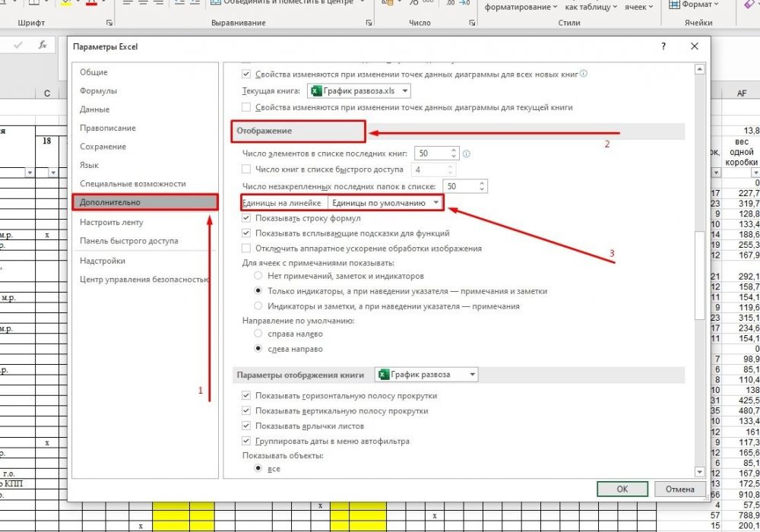Image resolution: width=760 pixels, height=532 pixels.
Task: Adjust spinner for unpinned recent folders count
Action: click(x=482, y=186)
